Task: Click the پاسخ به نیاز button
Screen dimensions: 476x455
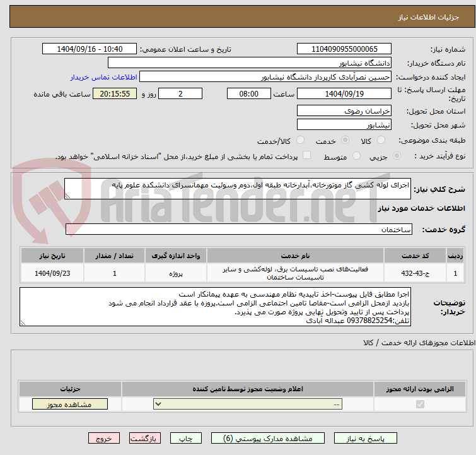Action: [x=365, y=439]
